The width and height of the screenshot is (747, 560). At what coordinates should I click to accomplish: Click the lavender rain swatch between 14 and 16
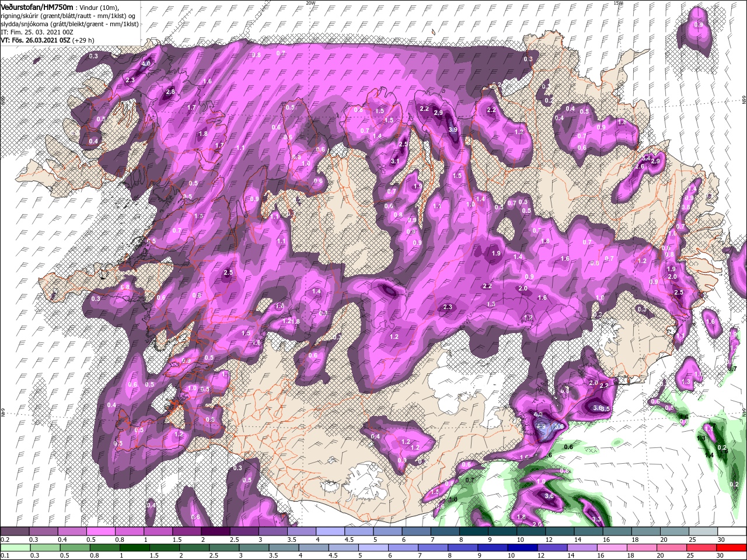[582, 548]
